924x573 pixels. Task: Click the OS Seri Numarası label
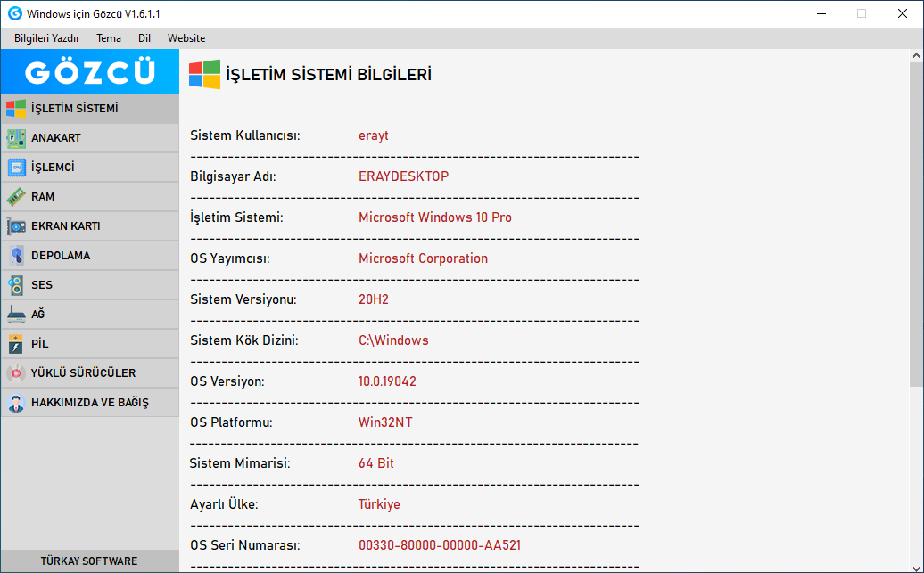pos(245,545)
